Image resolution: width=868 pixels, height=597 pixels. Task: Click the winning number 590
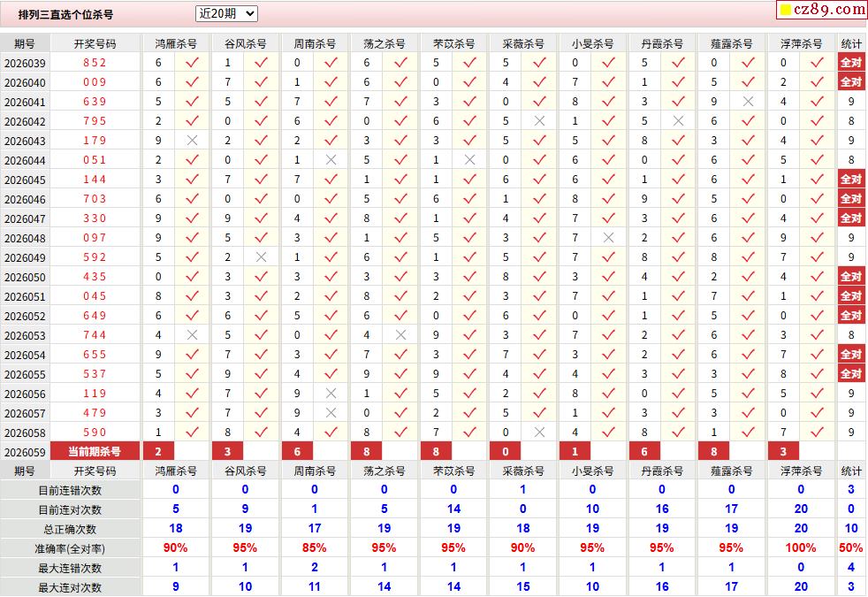(x=95, y=432)
